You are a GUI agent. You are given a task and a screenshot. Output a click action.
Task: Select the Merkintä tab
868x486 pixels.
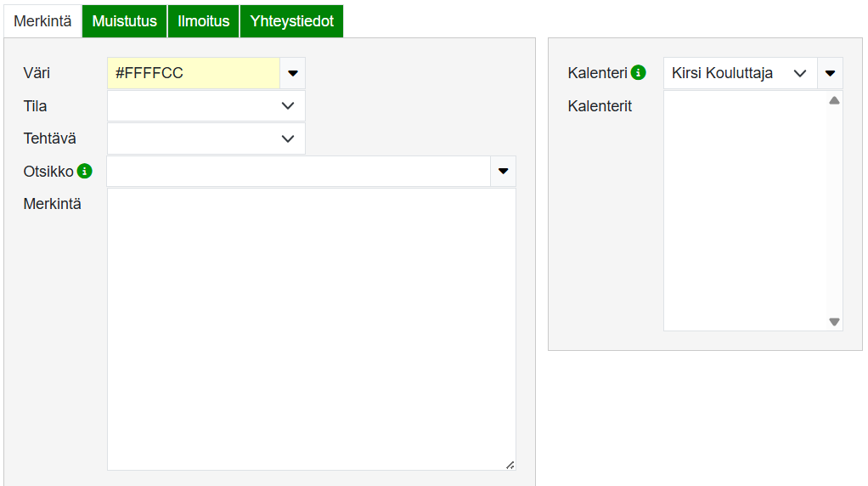(42, 21)
